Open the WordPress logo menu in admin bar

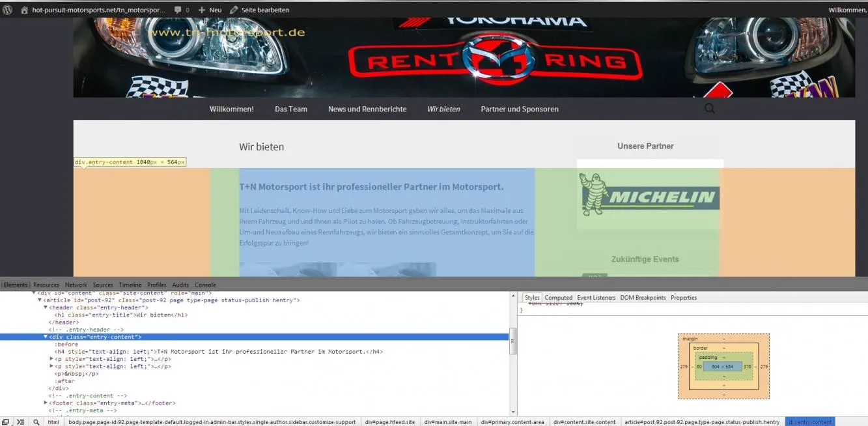coord(8,10)
